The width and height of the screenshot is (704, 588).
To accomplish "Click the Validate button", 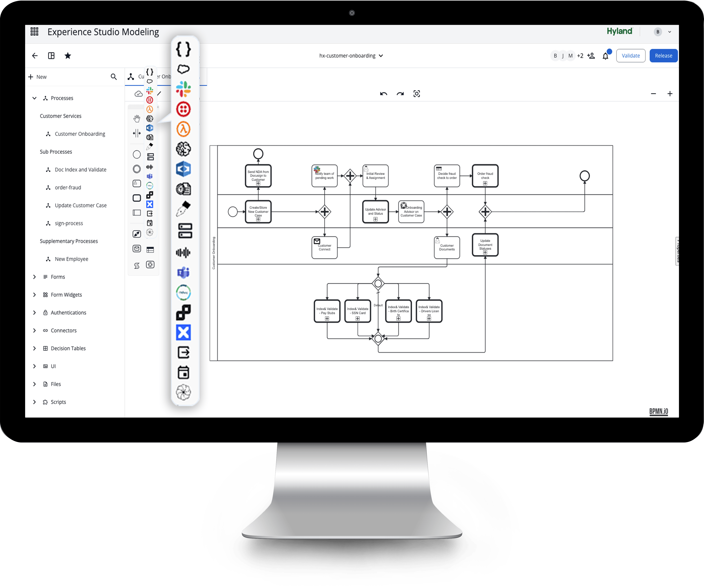I will click(630, 56).
